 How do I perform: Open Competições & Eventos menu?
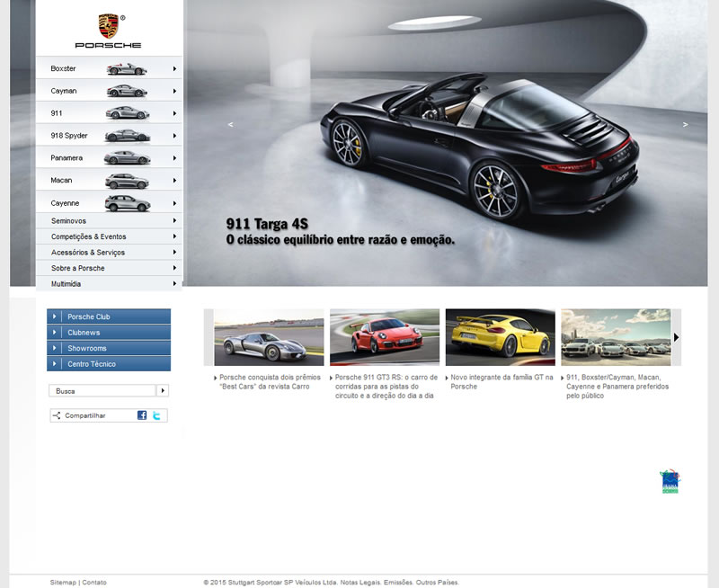[109, 236]
